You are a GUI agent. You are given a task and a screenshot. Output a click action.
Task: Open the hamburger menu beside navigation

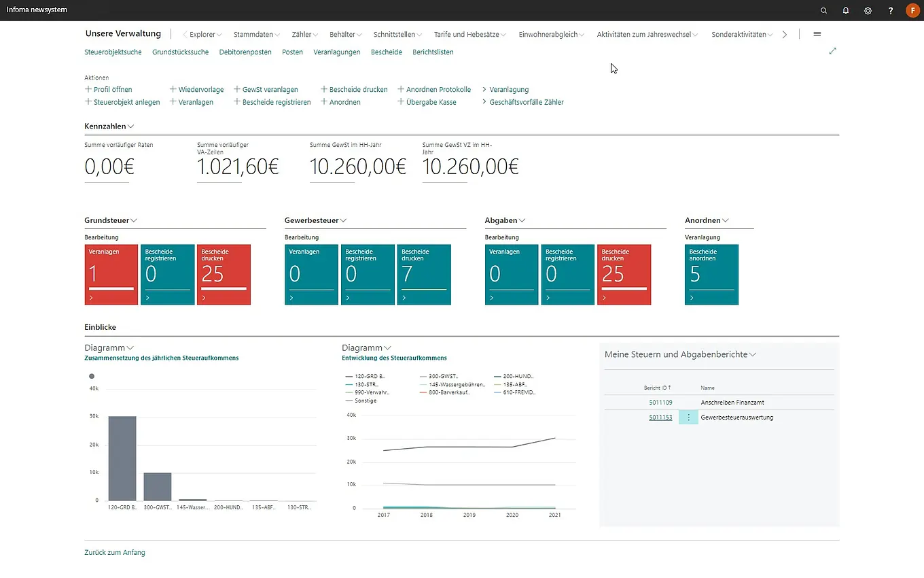pyautogui.click(x=817, y=34)
